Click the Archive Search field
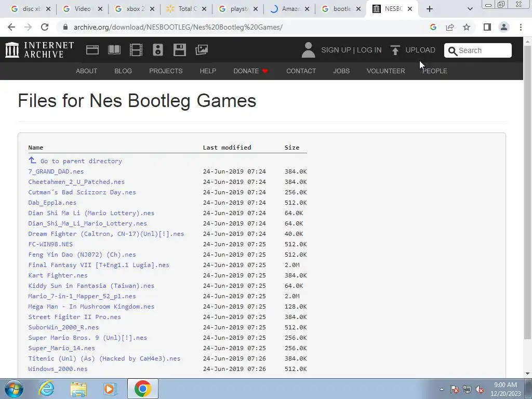Image resolution: width=532 pixels, height=399 pixels. (x=478, y=50)
